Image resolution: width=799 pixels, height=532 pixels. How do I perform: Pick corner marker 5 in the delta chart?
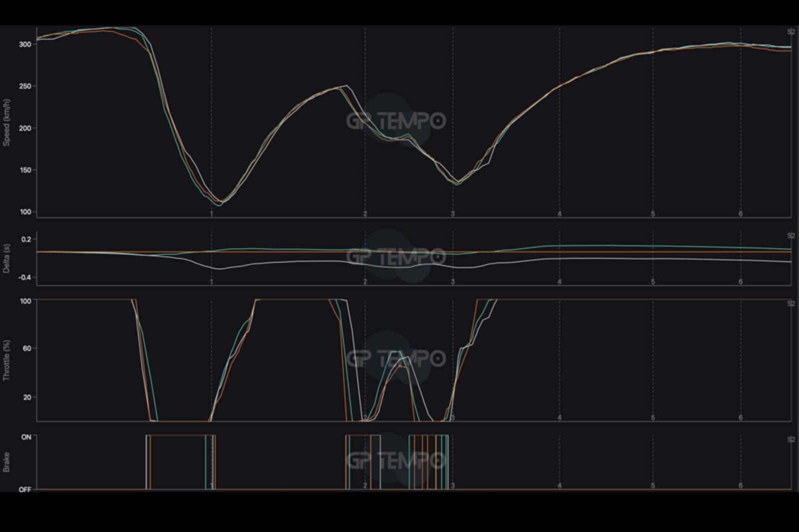[x=653, y=282]
